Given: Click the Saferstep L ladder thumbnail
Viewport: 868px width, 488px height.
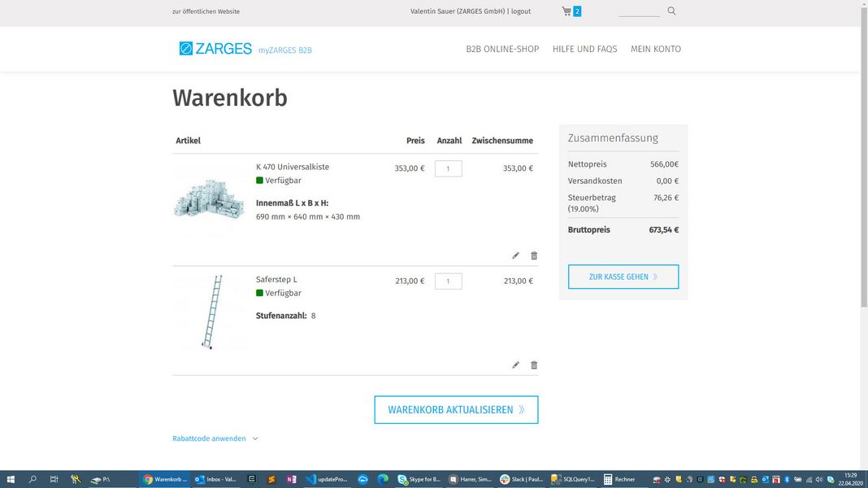Looking at the screenshot, I should [210, 312].
